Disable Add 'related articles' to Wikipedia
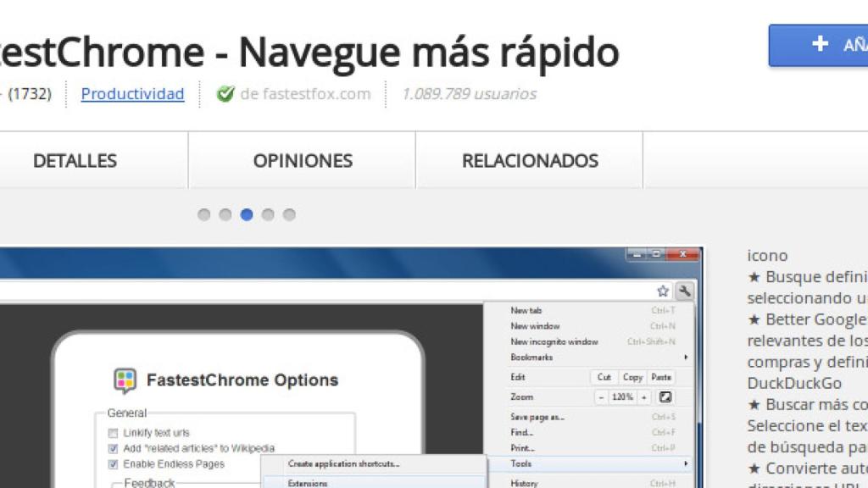Screen dimensions: 868x488 click(112, 448)
